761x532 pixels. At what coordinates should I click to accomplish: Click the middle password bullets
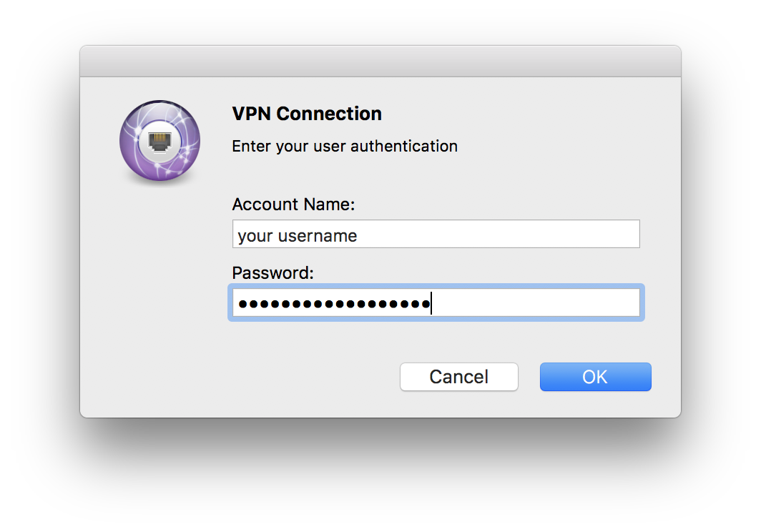(334, 304)
